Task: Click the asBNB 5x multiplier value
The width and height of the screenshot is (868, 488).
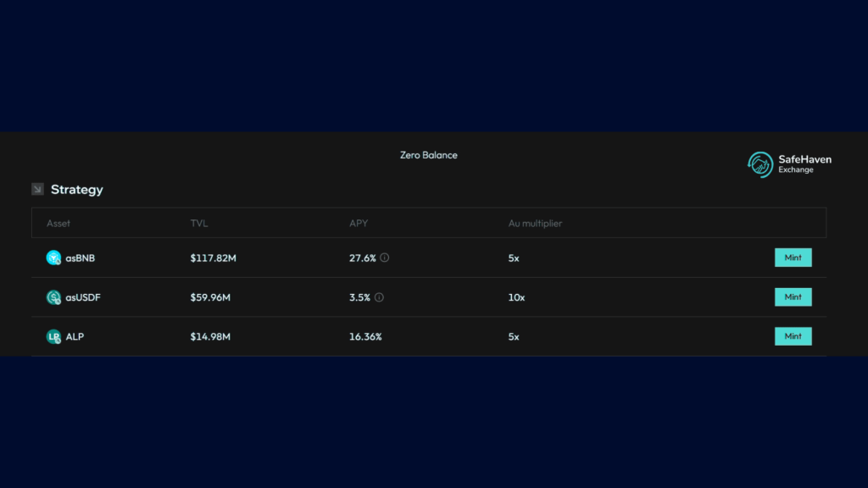Action: click(x=514, y=258)
